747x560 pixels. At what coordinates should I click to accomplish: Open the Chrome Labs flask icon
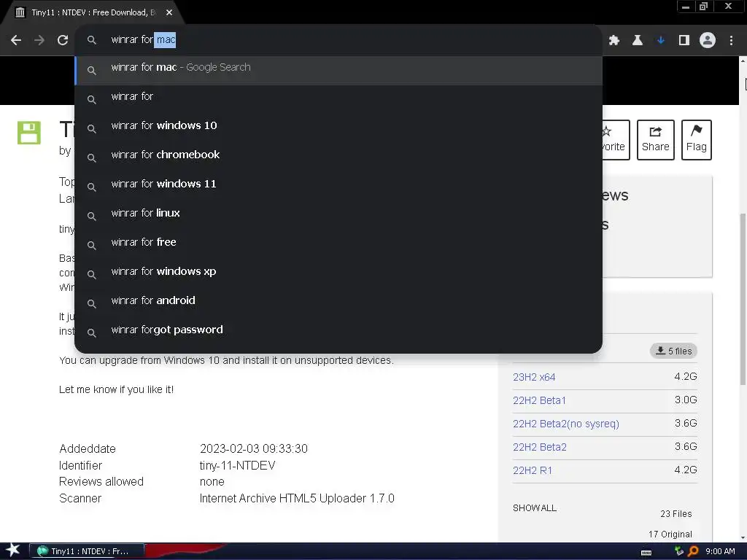[x=638, y=41]
